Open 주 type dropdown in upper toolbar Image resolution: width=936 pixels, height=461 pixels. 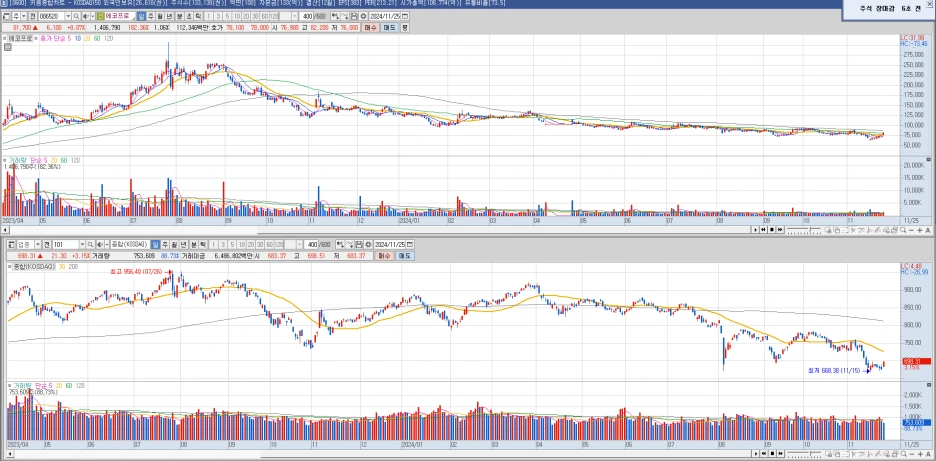click(24, 16)
